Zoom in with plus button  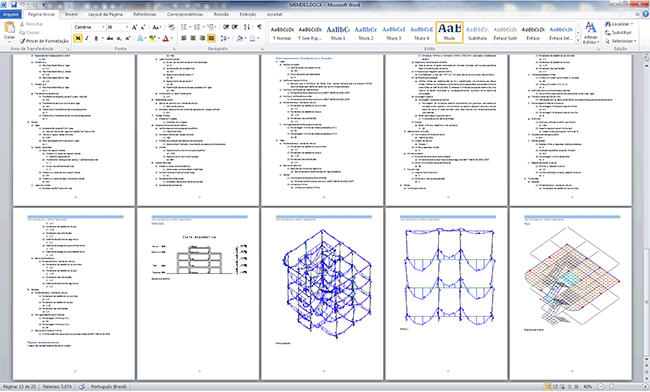pyautogui.click(x=645, y=387)
